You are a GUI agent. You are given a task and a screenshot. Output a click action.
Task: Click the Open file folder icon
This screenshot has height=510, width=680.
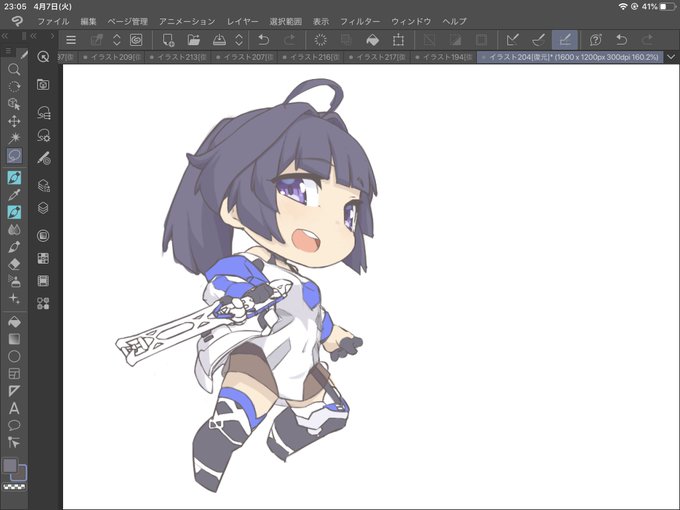tap(193, 40)
